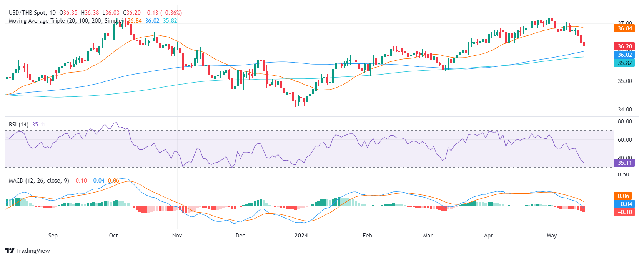This screenshot has height=259, width=644.
Task: Click the TradingView logo icon
Action: pos(10,251)
